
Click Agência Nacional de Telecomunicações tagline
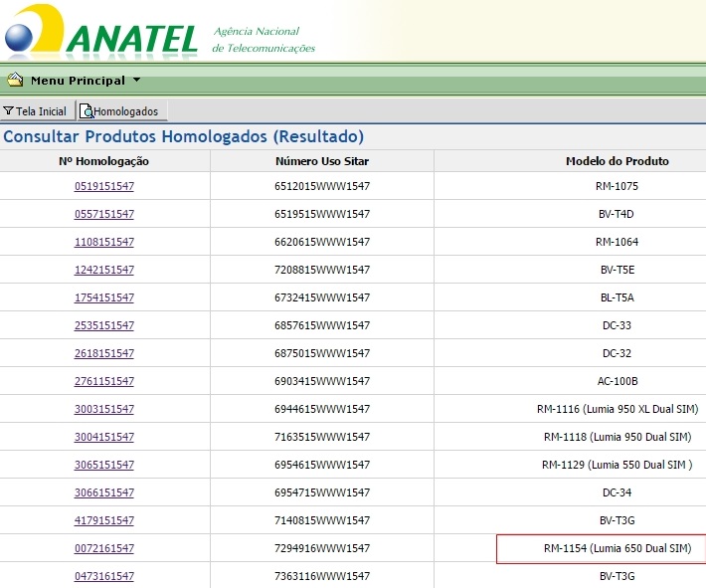click(x=264, y=40)
